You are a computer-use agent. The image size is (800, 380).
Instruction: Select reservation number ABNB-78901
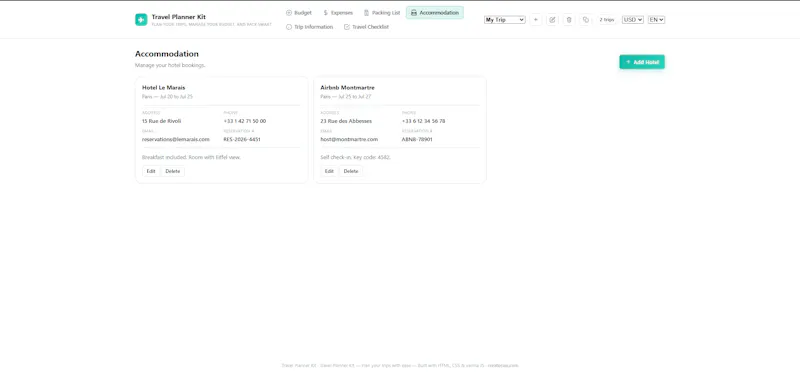tap(417, 139)
